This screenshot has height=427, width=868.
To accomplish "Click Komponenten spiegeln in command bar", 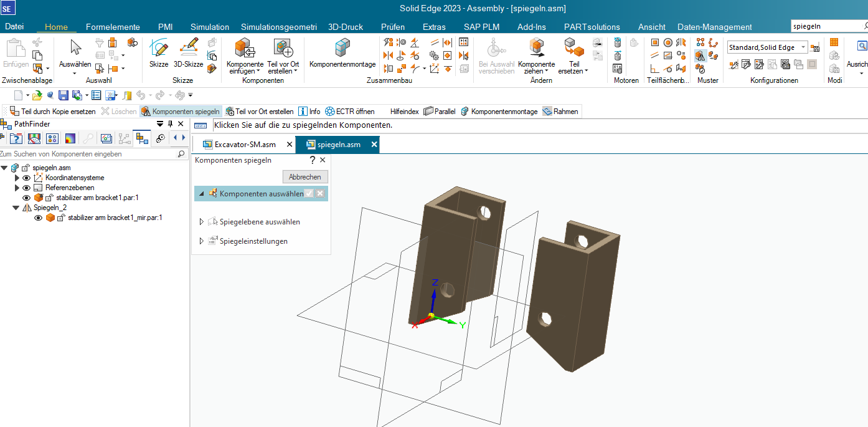I will (x=181, y=112).
